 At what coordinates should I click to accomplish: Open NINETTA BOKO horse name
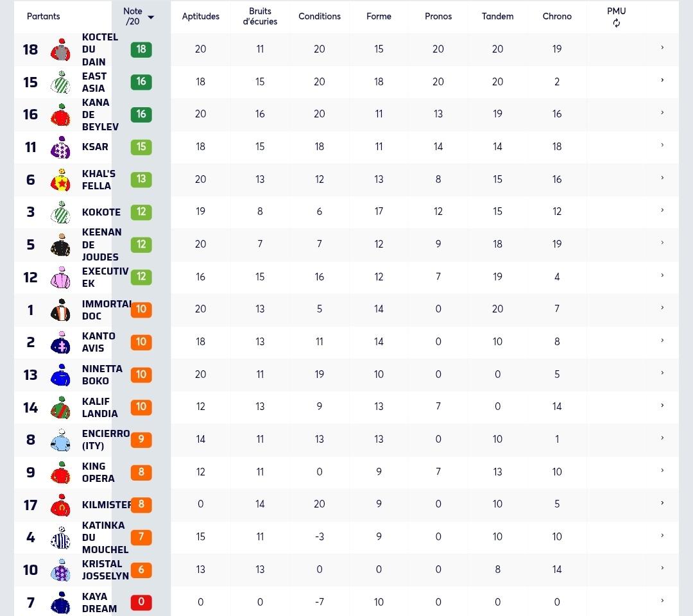click(x=102, y=375)
